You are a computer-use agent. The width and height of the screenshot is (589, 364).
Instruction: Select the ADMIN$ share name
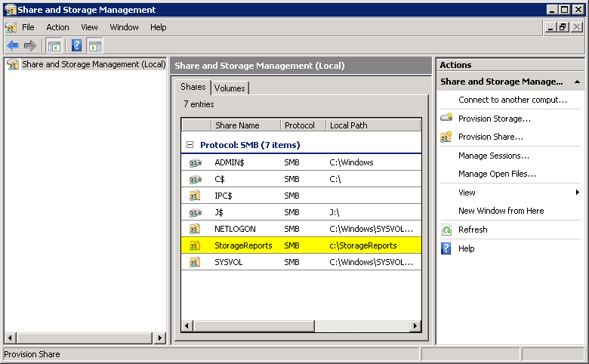[x=229, y=162]
